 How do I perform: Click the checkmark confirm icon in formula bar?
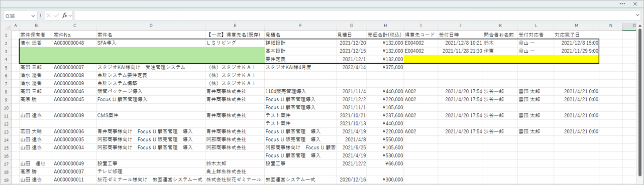(x=56, y=16)
